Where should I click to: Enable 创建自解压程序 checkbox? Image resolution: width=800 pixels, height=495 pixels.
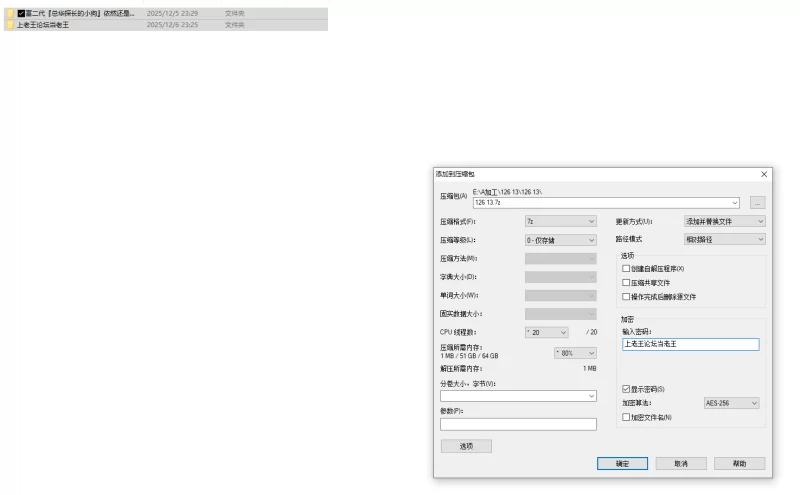click(x=626, y=268)
